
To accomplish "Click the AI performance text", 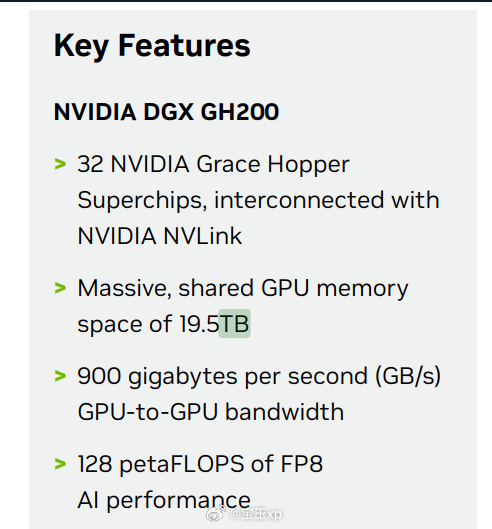I will click(164, 500).
